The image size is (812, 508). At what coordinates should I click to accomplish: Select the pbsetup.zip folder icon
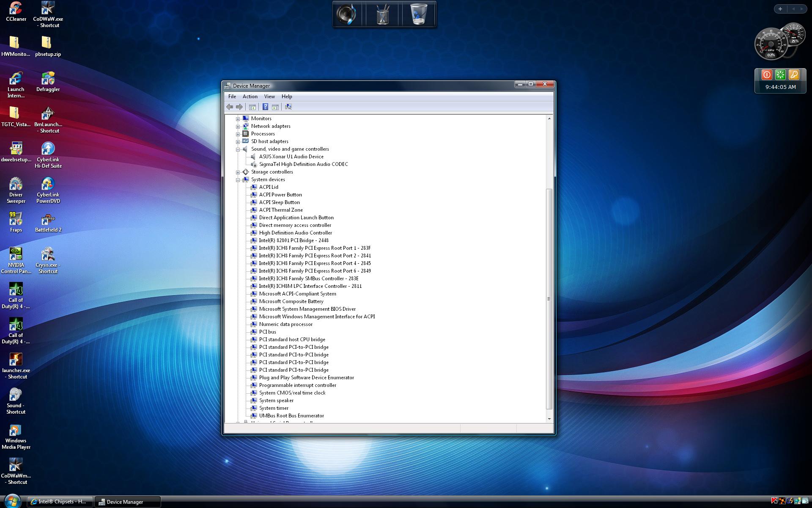tap(48, 47)
